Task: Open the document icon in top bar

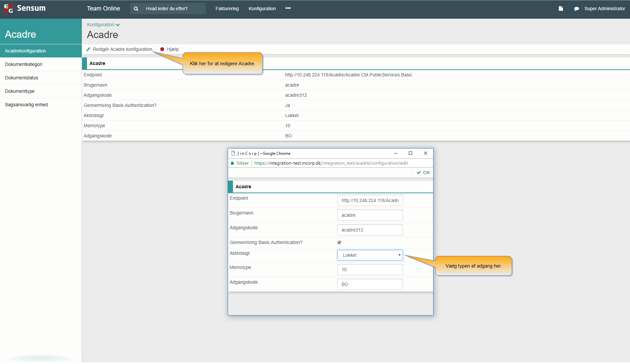Action: click(x=561, y=9)
